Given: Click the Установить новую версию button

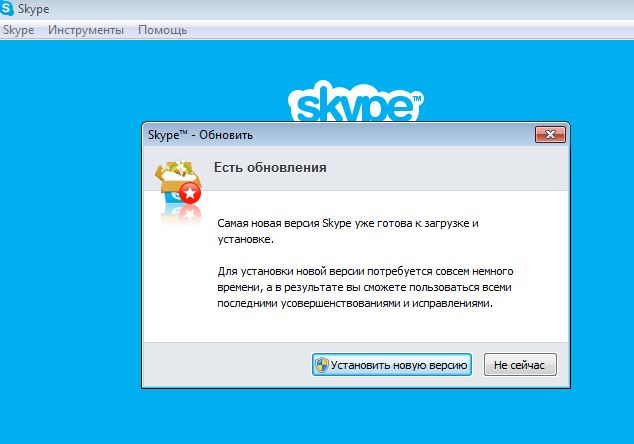Looking at the screenshot, I should [x=391, y=365].
